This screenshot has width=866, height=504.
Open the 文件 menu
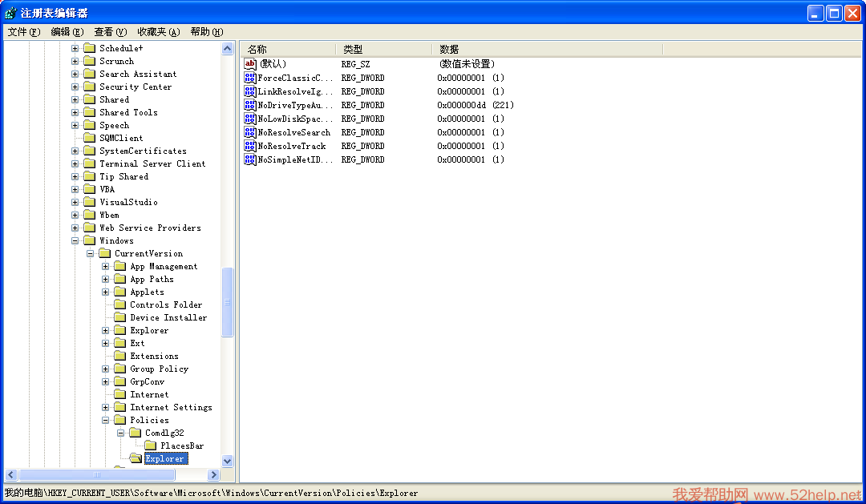(23, 32)
